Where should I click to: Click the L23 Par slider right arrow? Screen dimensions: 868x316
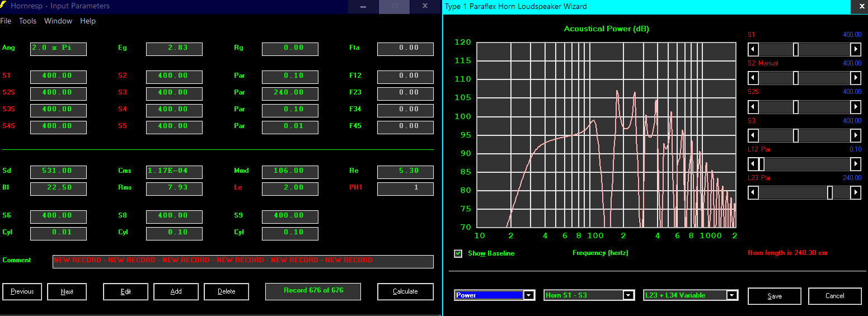point(855,192)
